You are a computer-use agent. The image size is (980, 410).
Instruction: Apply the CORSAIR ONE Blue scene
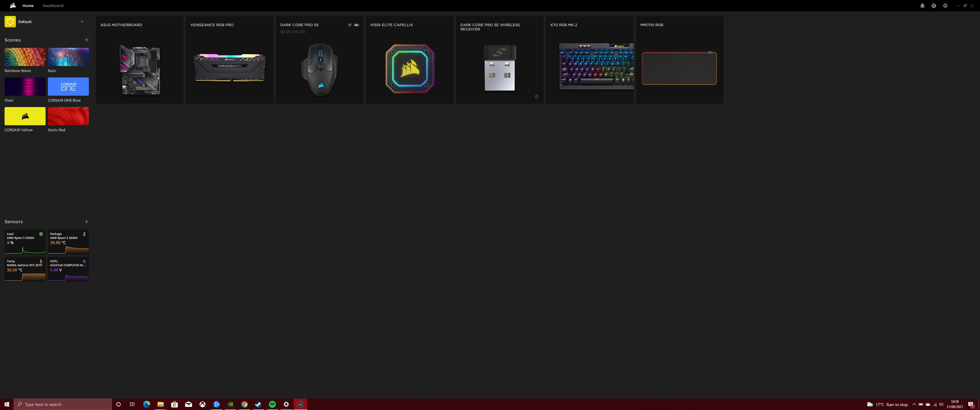coord(68,87)
